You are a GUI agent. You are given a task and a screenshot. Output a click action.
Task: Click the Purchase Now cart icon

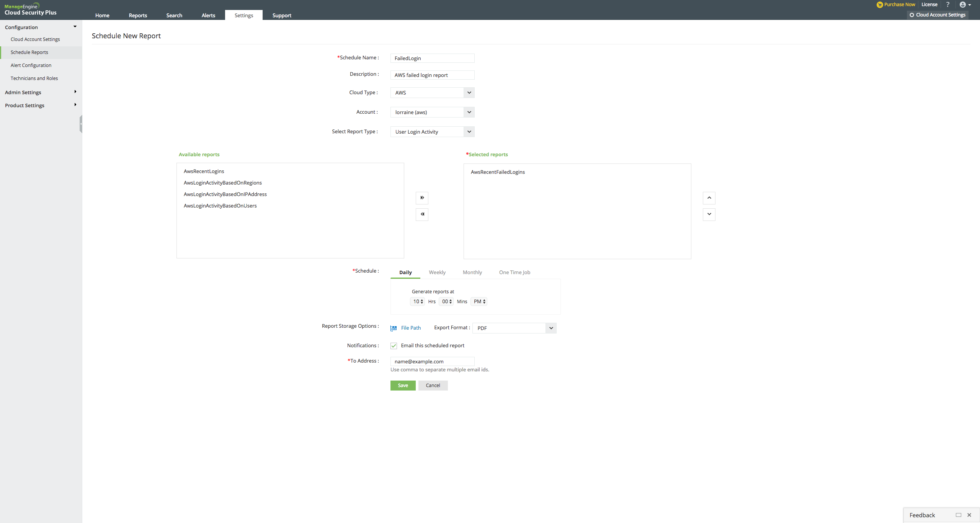coord(880,5)
